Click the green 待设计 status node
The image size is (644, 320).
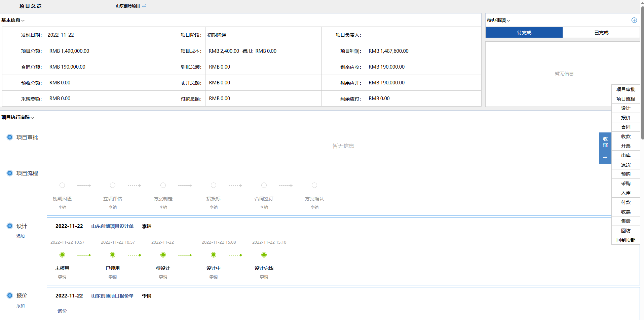click(x=163, y=255)
